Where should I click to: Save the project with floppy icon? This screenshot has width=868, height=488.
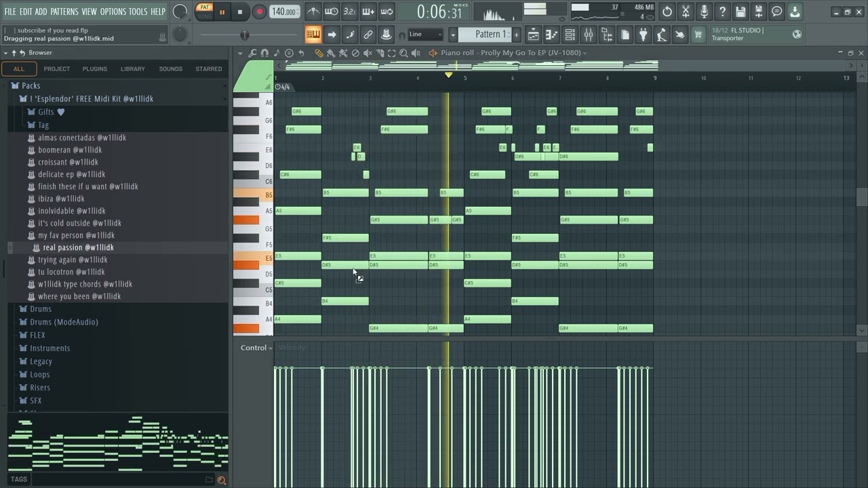click(741, 12)
